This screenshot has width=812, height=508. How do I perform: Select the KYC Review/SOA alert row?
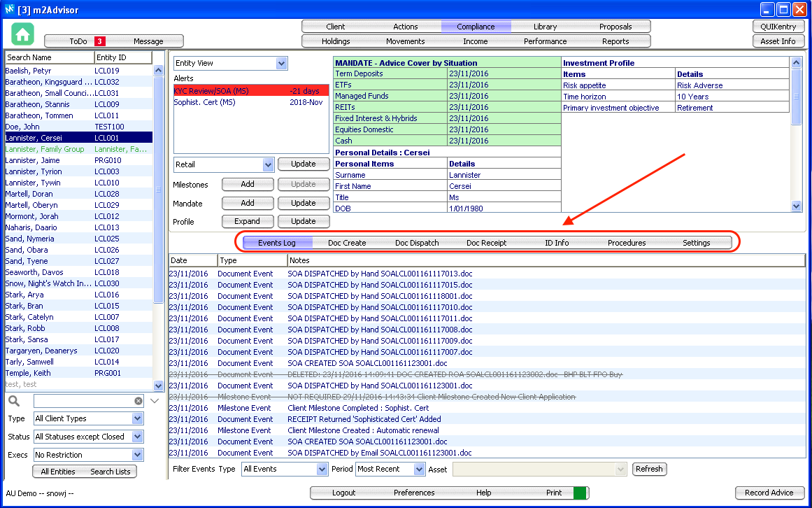(250, 91)
